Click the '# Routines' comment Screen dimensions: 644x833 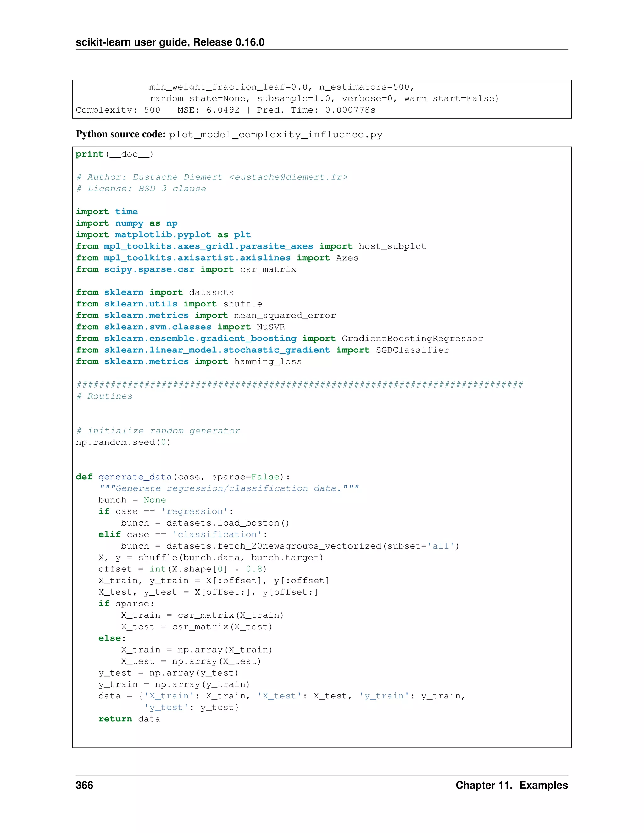tap(104, 396)
